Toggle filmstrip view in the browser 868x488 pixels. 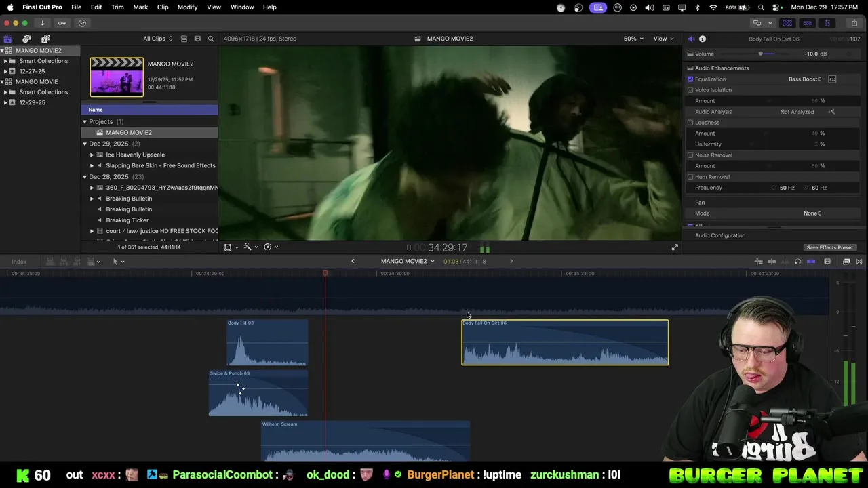(197, 39)
